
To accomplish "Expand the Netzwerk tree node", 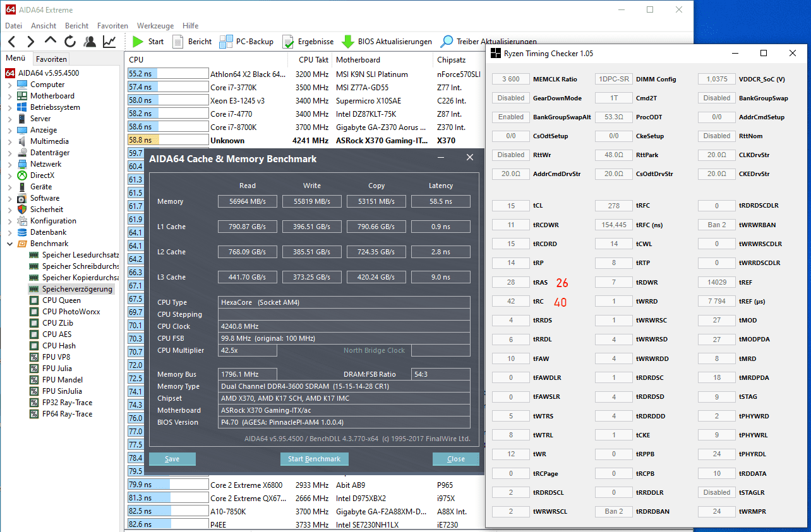I will (9, 164).
